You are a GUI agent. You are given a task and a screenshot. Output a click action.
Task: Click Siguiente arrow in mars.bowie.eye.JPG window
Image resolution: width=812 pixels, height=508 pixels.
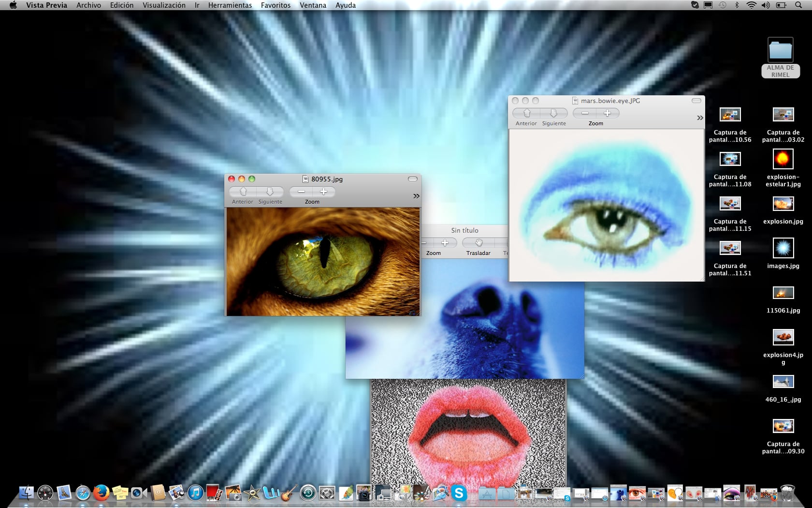coord(553,113)
